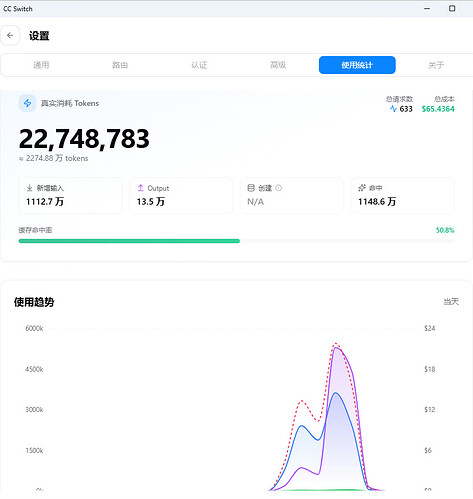Click the 50.8% hit rate percentage

(445, 230)
